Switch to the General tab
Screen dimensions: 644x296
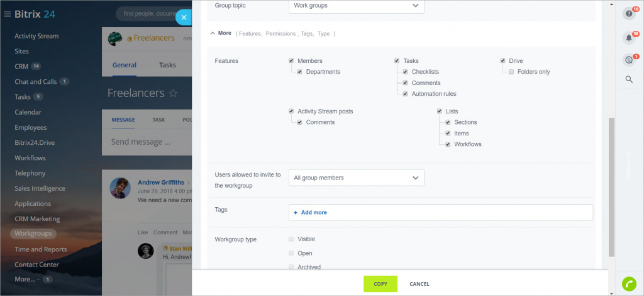[125, 65]
